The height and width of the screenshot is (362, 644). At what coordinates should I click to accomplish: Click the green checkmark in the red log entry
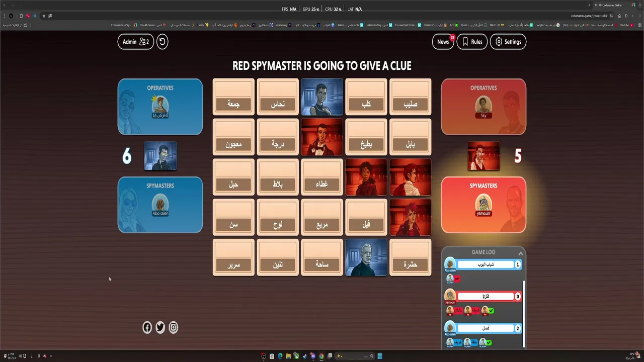491,311
